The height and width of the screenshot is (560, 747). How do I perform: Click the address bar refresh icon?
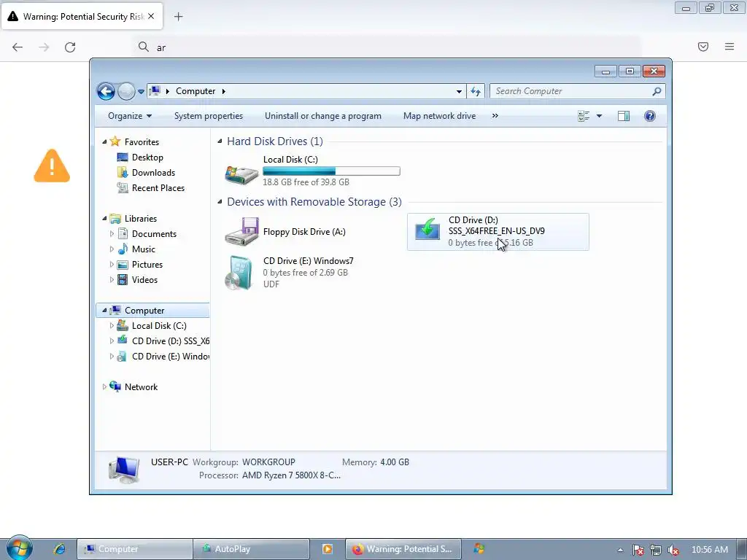click(x=476, y=91)
